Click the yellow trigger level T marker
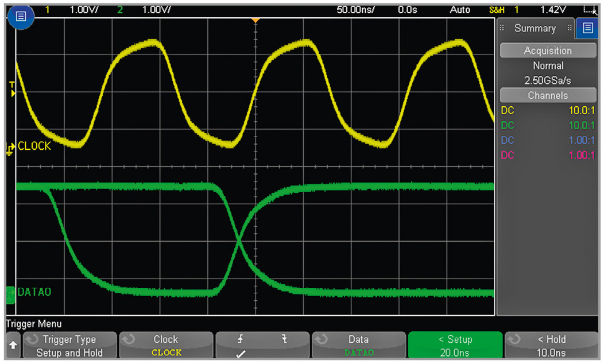The image size is (604, 364). pos(11,88)
